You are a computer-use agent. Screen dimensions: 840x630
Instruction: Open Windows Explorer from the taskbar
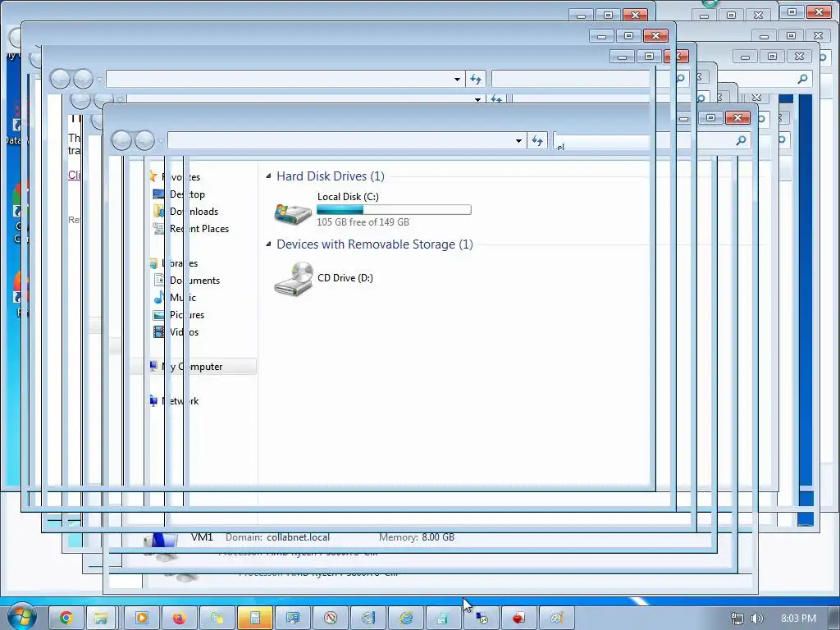101,619
